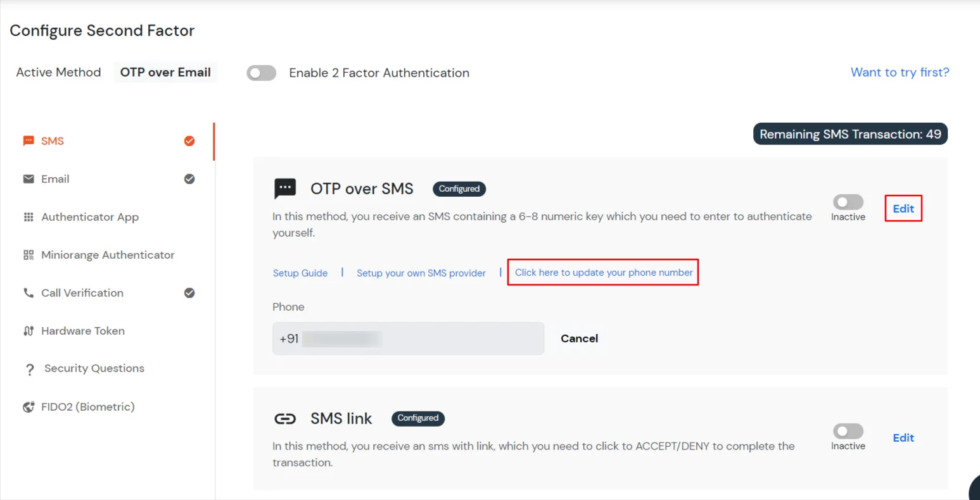Open the Setup Guide link
The image size is (980, 500).
pos(300,272)
